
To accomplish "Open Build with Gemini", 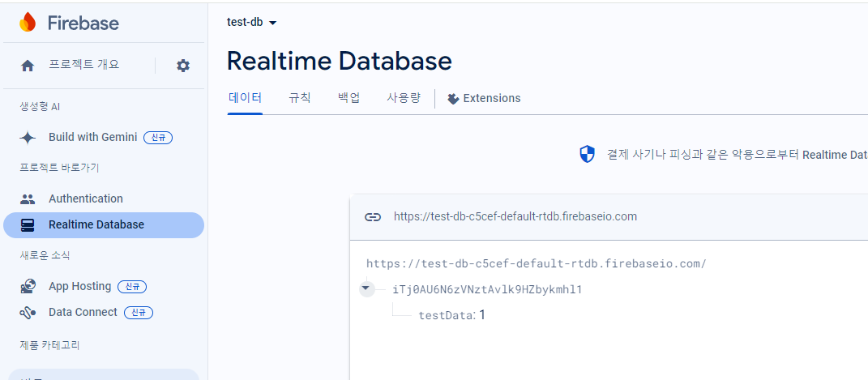I will [x=92, y=137].
